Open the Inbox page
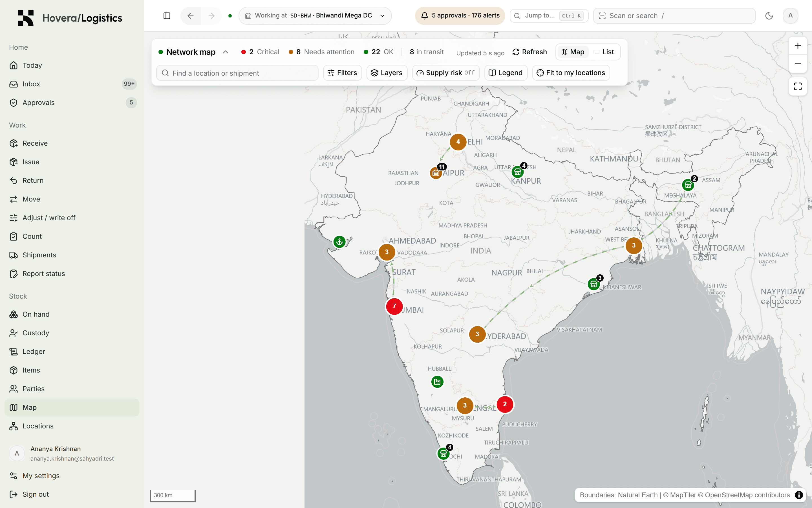The image size is (812, 508). 72,84
